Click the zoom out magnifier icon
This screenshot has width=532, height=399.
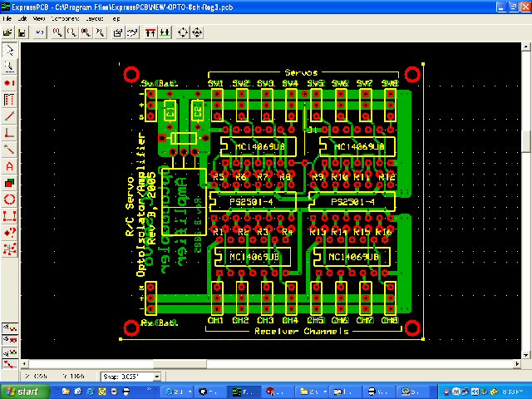pyautogui.click(x=71, y=32)
